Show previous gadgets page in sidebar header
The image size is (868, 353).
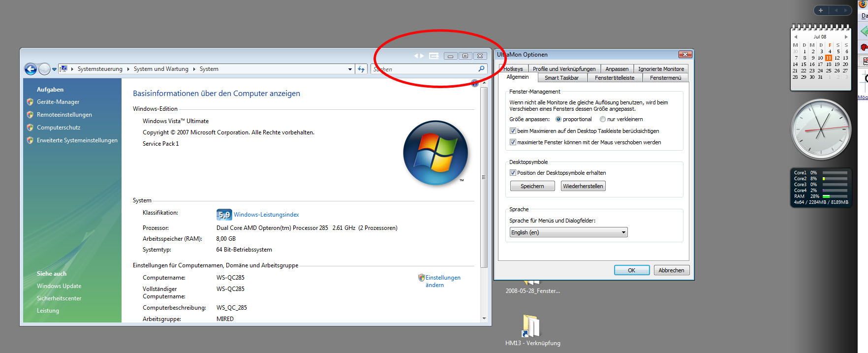click(836, 10)
